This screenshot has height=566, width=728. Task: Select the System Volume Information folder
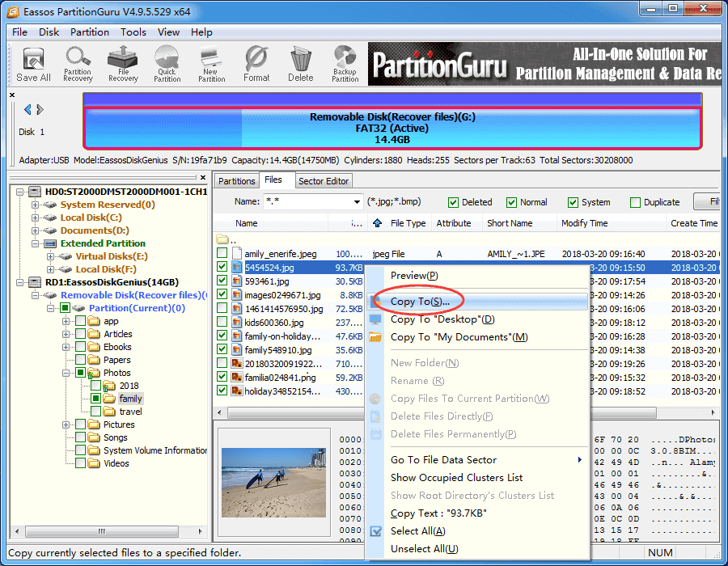click(155, 450)
